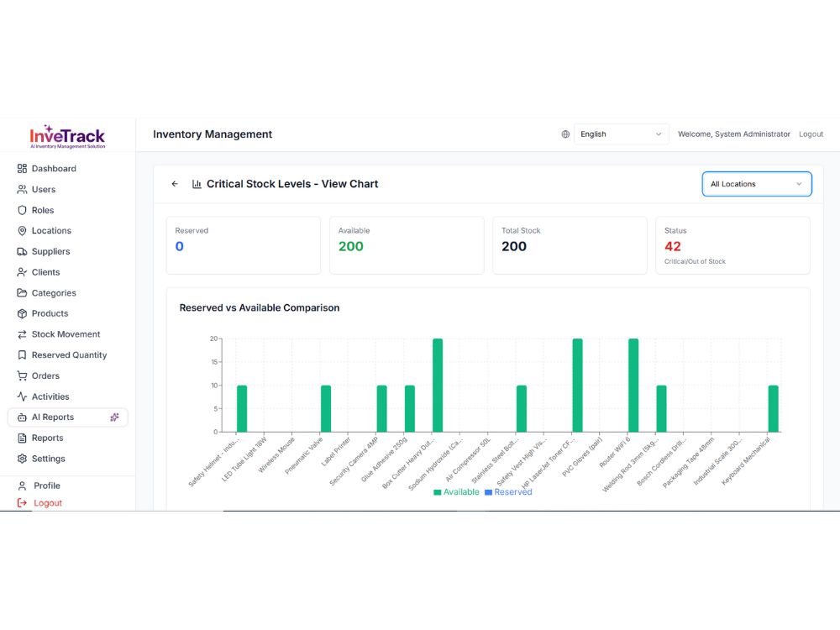
Task: Click the chevron in the language selector
Action: 659,134
